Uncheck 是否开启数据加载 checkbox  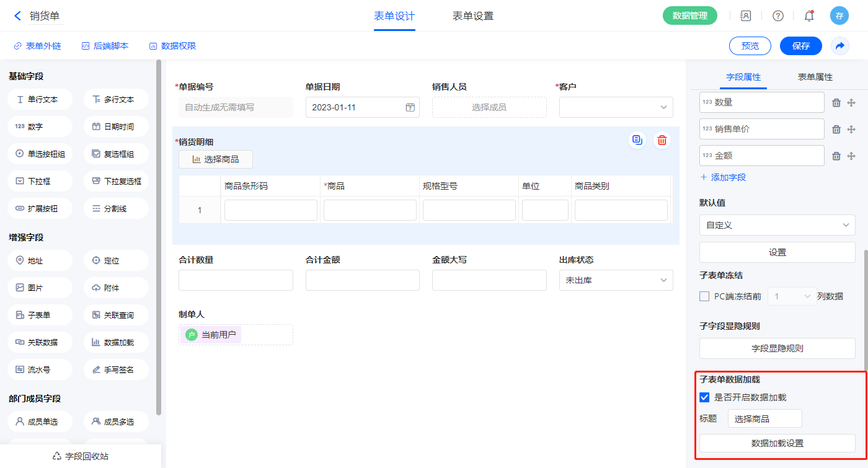pos(704,397)
